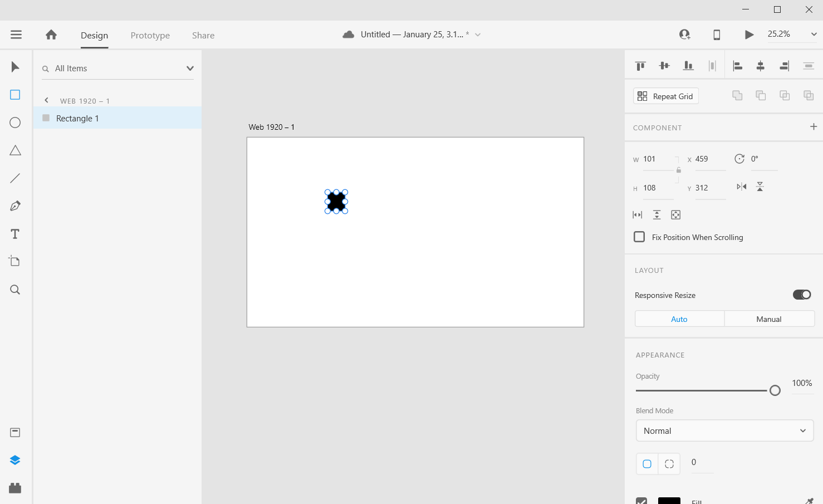Enable Fix Position When Scrolling
Viewport: 823px width, 504px height.
coord(639,237)
